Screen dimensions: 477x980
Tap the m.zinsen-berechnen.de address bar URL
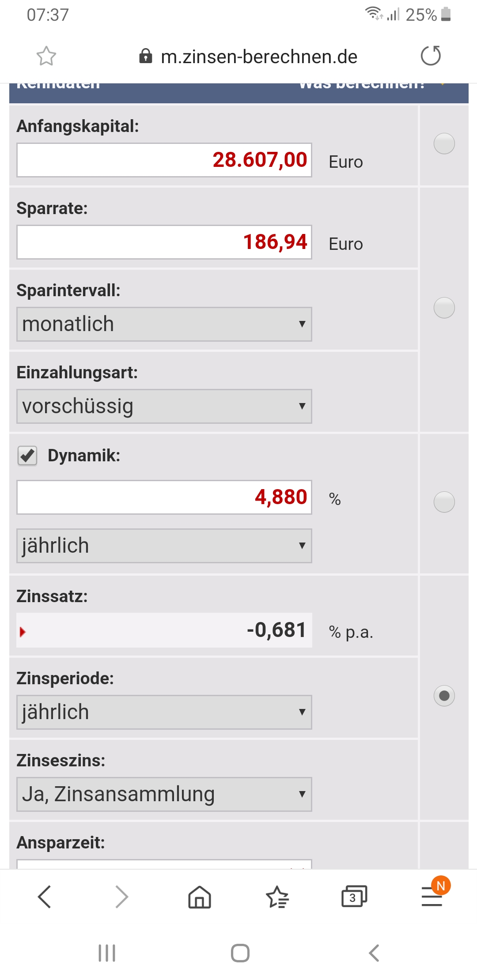point(259,57)
